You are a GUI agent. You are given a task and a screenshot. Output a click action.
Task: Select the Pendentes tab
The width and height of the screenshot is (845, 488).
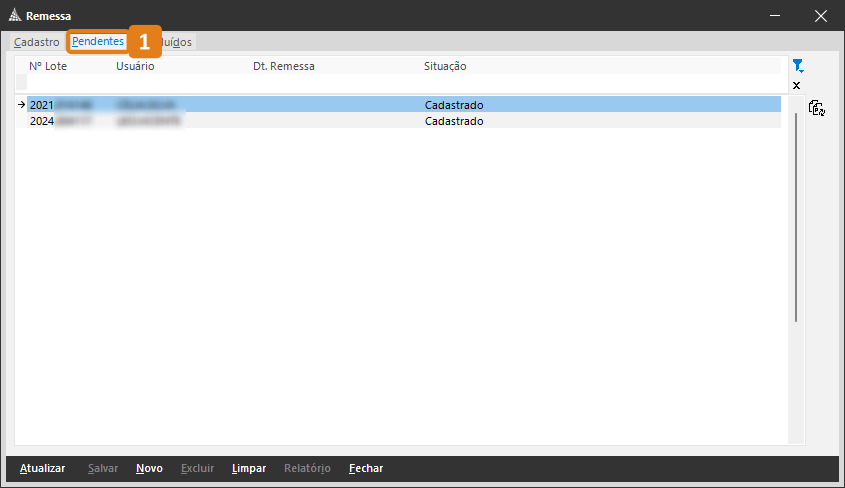pyautogui.click(x=97, y=42)
